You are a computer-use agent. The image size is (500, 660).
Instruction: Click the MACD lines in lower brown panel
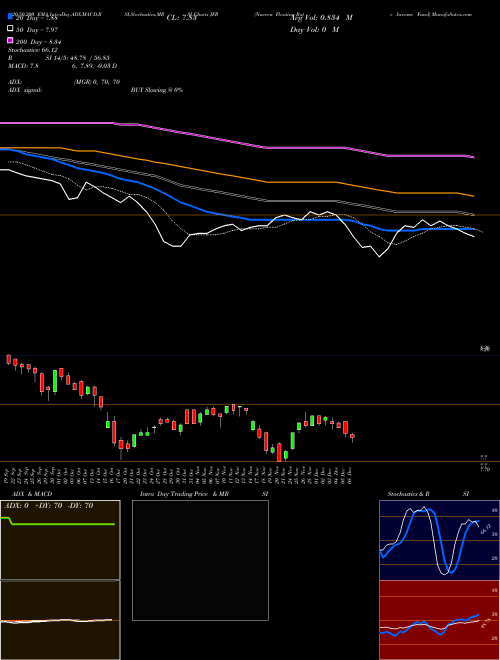point(56,620)
